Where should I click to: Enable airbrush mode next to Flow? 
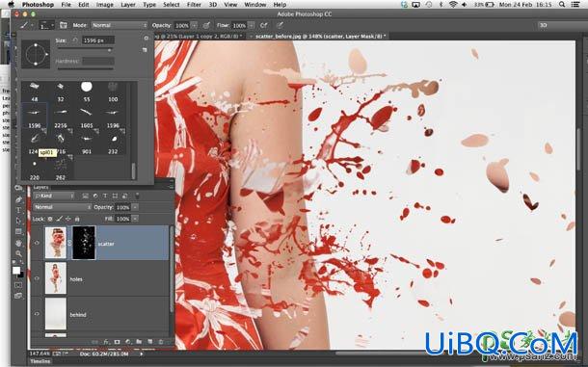point(263,25)
